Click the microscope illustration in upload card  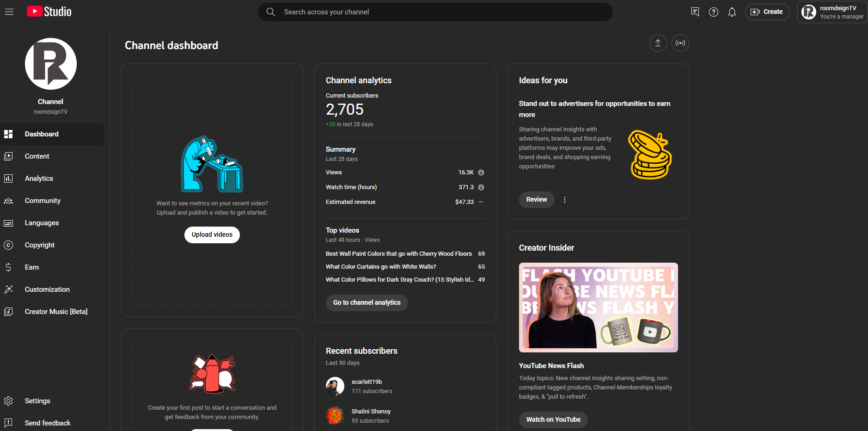[212, 164]
